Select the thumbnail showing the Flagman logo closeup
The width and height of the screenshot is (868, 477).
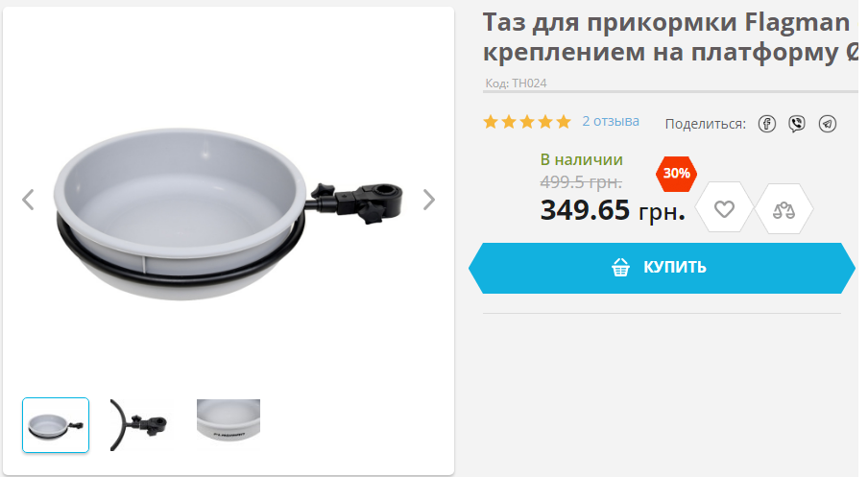(x=229, y=420)
